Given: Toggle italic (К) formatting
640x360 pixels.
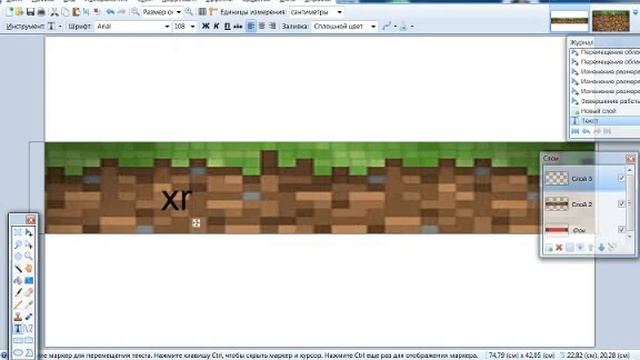Looking at the screenshot, I should [x=216, y=26].
